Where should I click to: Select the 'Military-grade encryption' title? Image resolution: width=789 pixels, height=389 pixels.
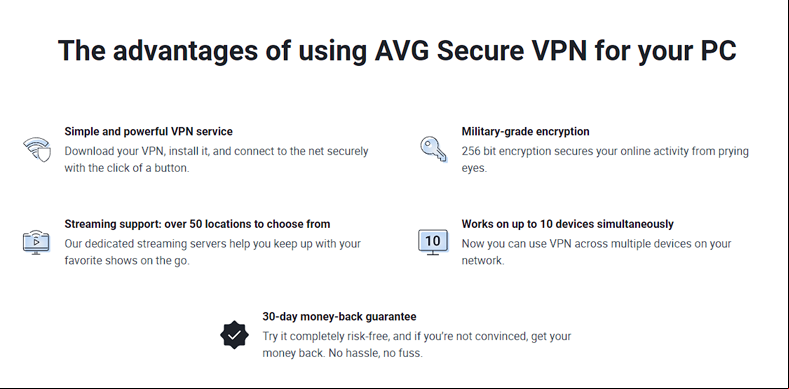click(525, 131)
